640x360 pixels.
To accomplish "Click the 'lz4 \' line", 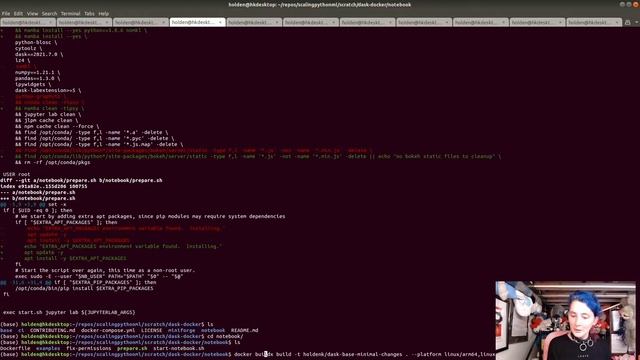I will pyautogui.click(x=22, y=60).
